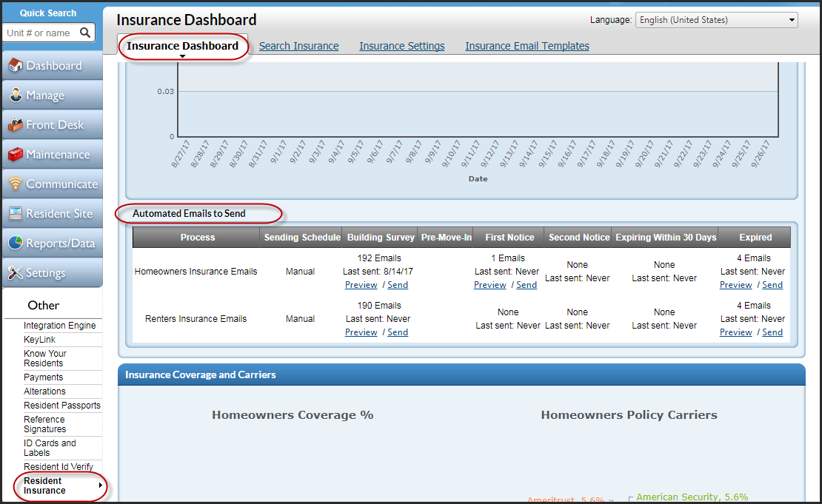Open KeyLink in Other menu
The height and width of the screenshot is (504, 822).
[39, 340]
